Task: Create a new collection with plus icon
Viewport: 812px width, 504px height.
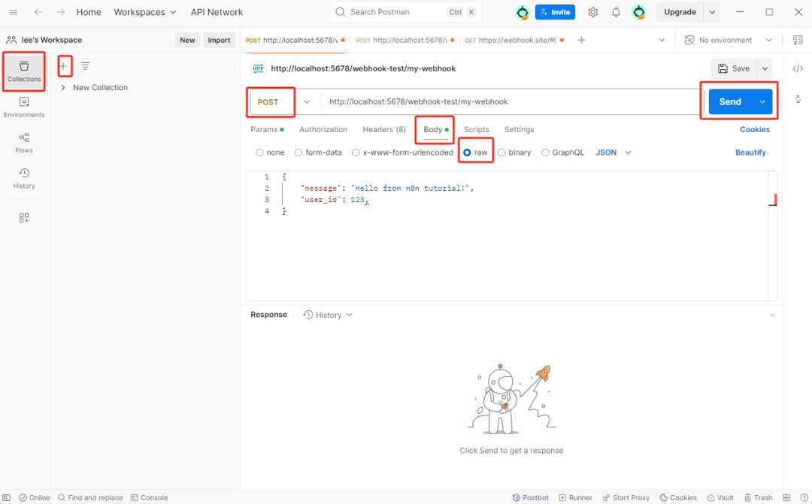Action: (x=64, y=65)
